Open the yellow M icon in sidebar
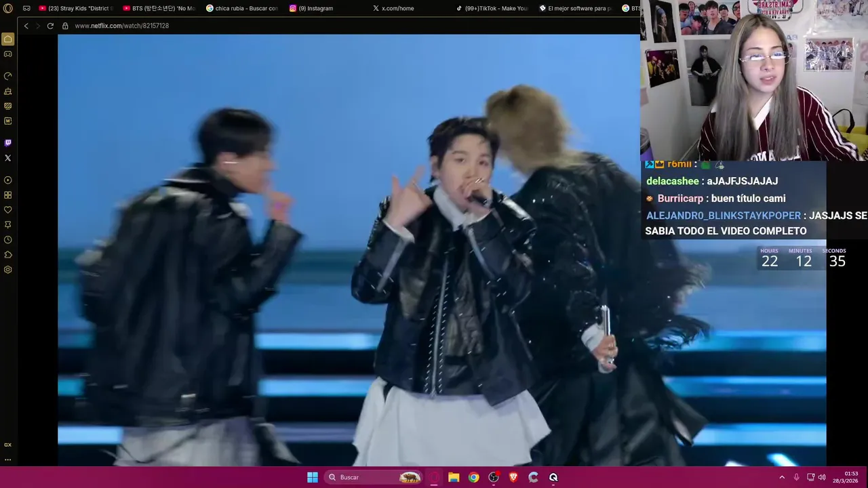 8,121
